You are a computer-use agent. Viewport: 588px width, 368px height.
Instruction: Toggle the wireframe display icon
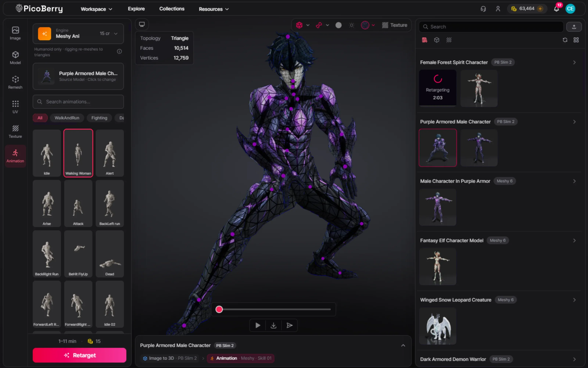pos(299,25)
